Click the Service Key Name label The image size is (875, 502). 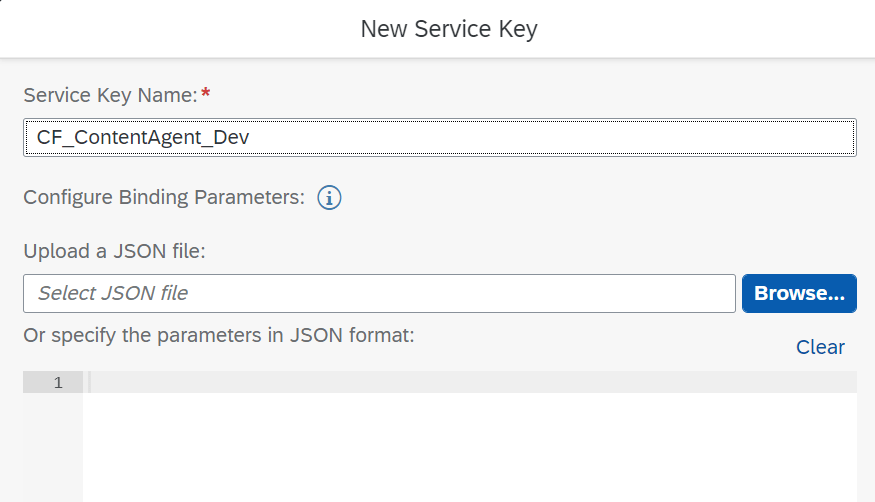click(110, 95)
